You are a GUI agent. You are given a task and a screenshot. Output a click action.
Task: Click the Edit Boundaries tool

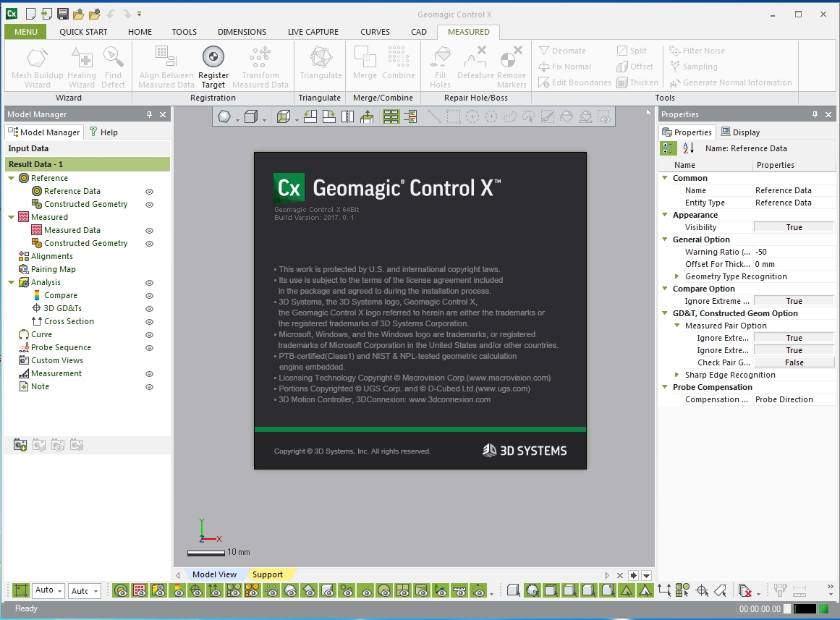point(574,82)
